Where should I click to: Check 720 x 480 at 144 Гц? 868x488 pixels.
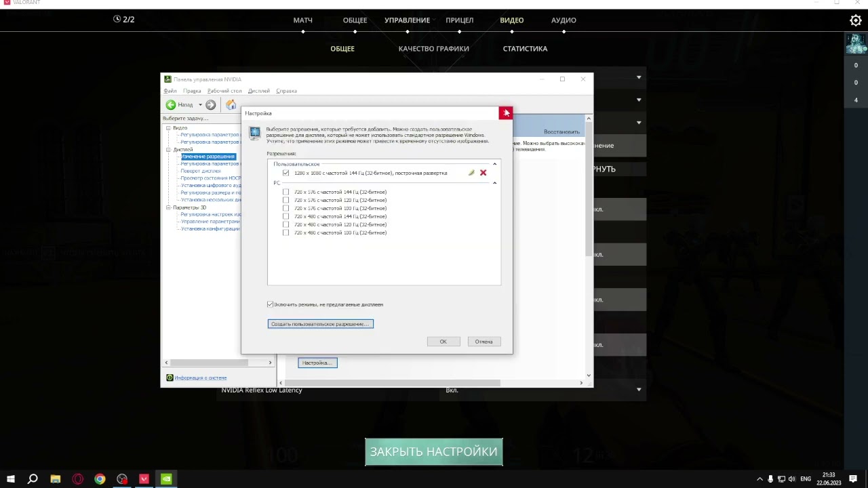pos(285,216)
